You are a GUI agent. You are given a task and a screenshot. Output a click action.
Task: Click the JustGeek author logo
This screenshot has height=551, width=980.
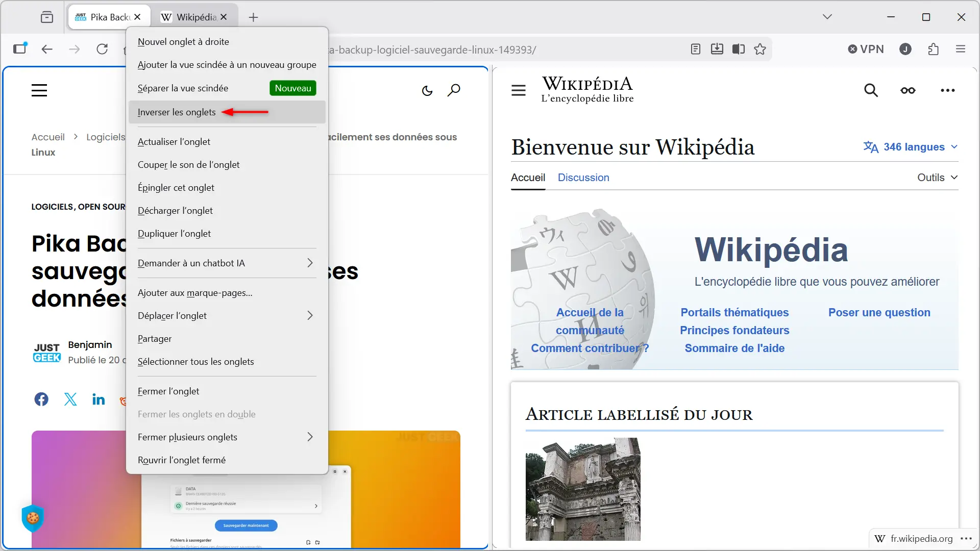pyautogui.click(x=47, y=353)
